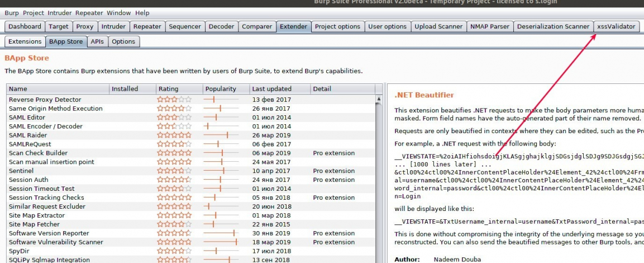Switch to the Options sub-tab
644x263 pixels.
tap(123, 41)
